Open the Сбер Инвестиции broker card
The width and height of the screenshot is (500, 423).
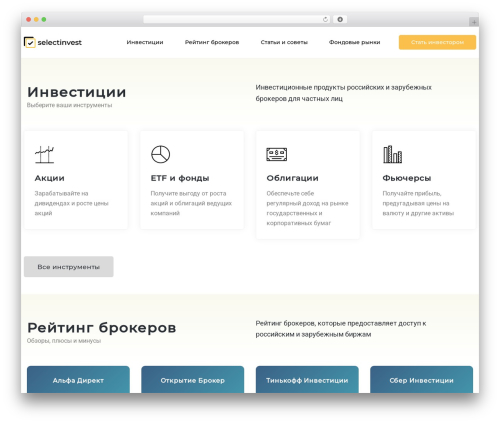coord(421,380)
